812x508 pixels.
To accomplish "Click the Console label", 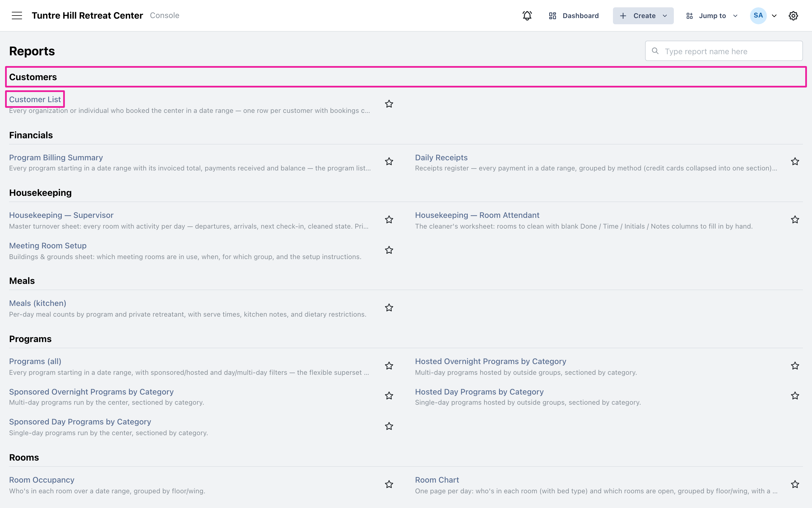I will tap(164, 16).
